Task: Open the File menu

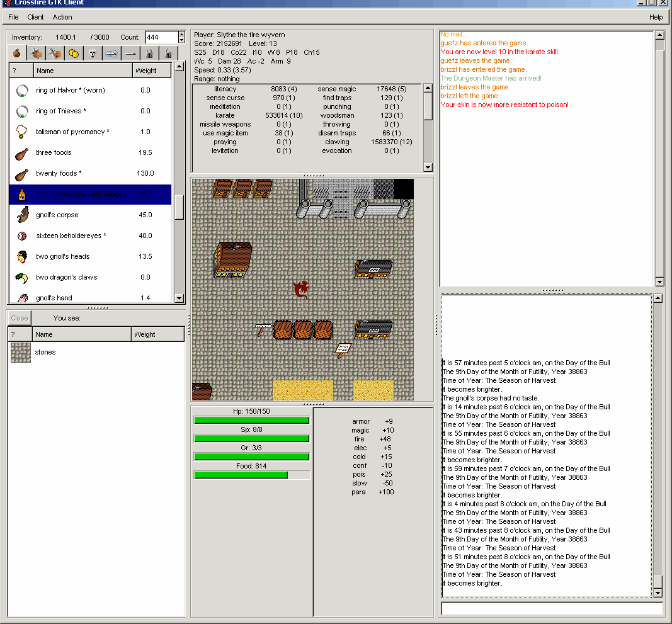Action: coord(13,17)
